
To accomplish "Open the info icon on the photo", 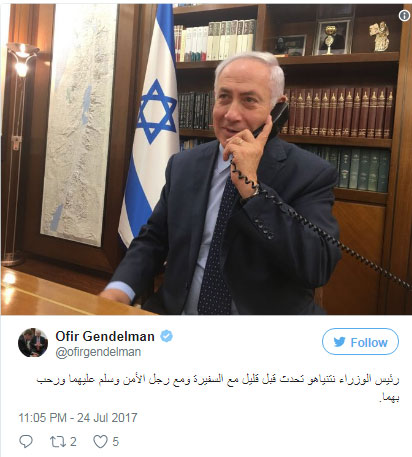I will (404, 15).
